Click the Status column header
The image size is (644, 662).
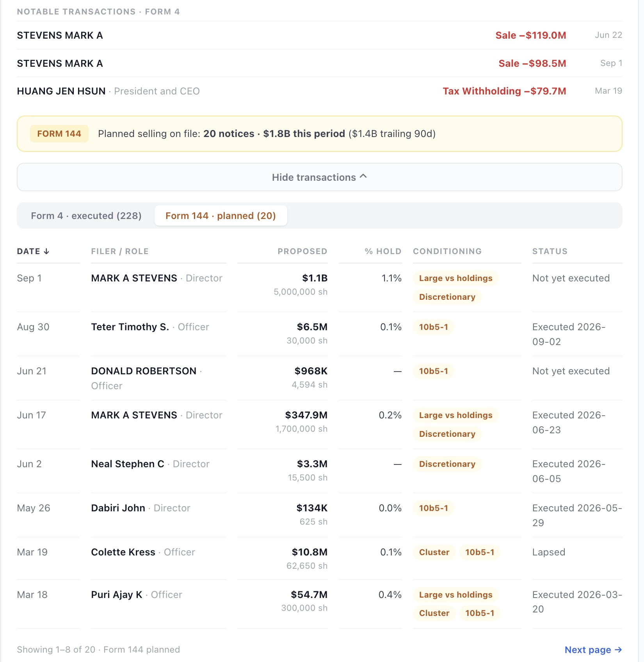550,251
